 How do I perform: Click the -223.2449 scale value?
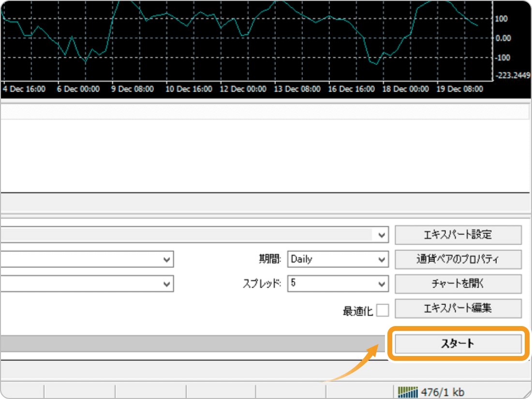[513, 75]
